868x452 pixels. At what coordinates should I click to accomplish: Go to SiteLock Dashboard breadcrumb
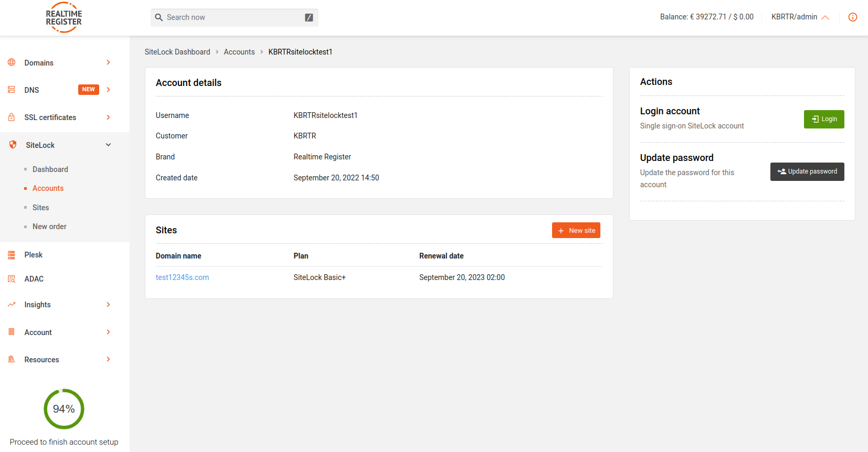(x=177, y=52)
